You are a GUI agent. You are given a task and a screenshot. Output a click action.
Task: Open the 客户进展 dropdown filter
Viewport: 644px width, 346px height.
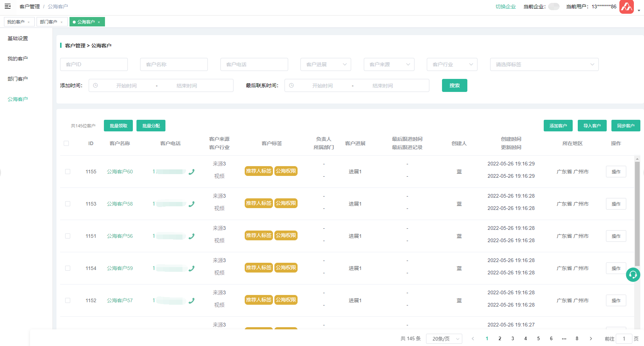point(325,64)
